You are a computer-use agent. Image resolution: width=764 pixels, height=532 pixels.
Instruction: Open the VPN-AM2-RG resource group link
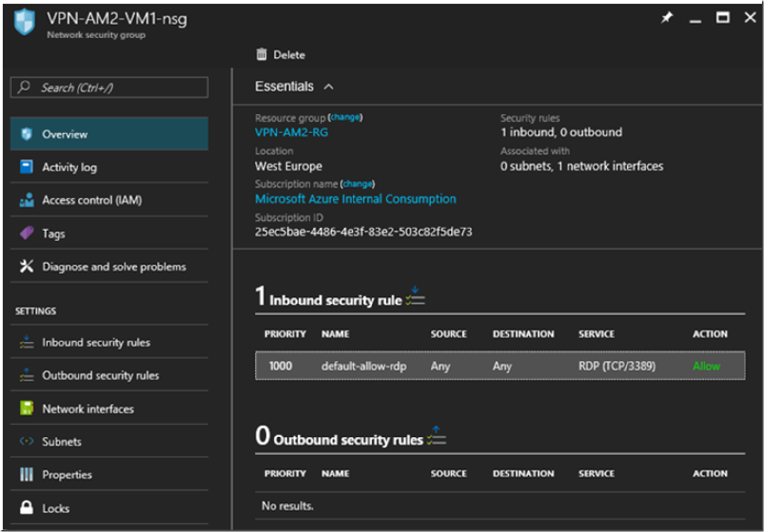click(292, 132)
